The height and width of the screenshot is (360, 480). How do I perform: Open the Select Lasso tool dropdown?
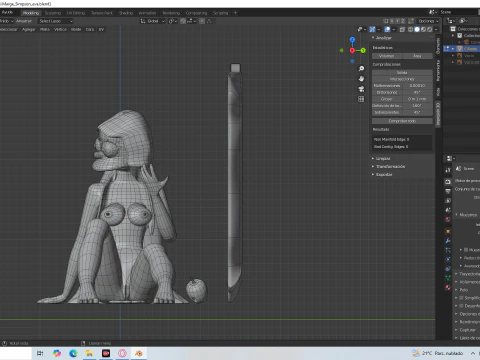pyautogui.click(x=55, y=21)
